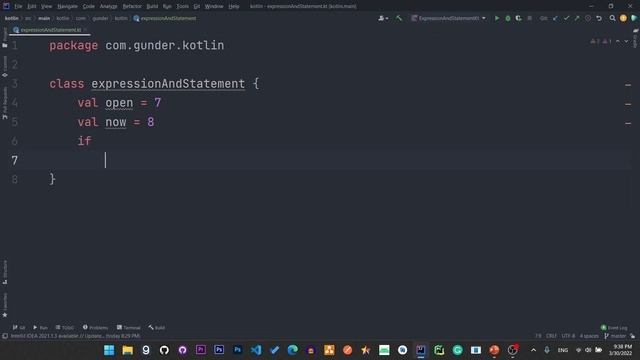Click the gunder breadcrumb segment
640x360 pixels.
[x=100, y=18]
